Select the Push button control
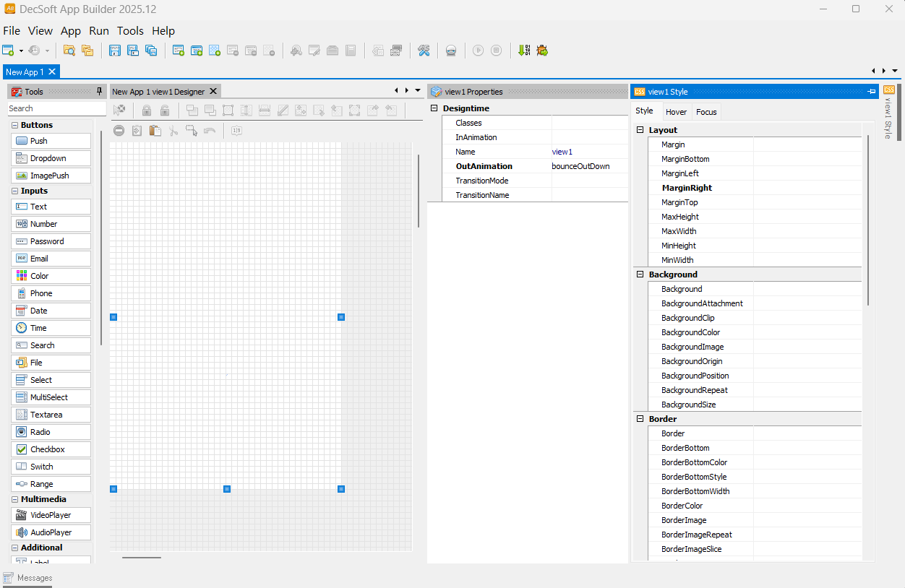 51,141
